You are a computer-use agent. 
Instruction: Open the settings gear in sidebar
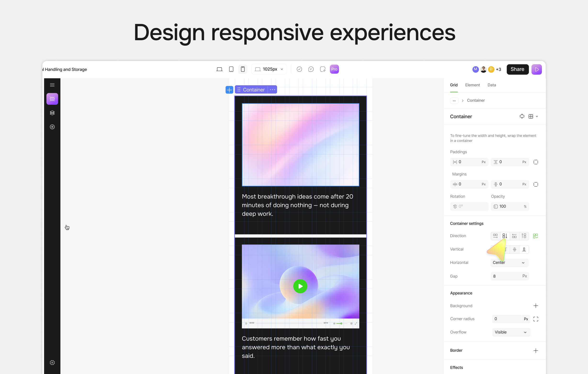52,363
